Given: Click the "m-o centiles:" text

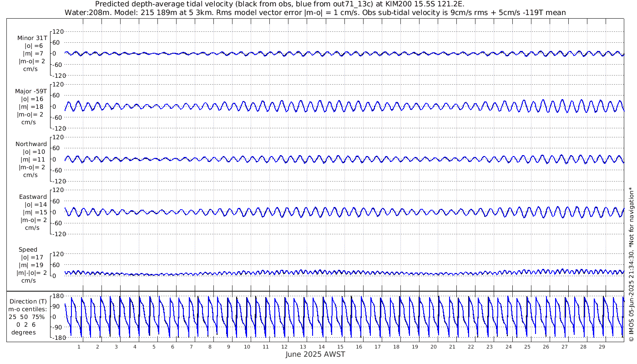Looking at the screenshot, I should 28,309.
